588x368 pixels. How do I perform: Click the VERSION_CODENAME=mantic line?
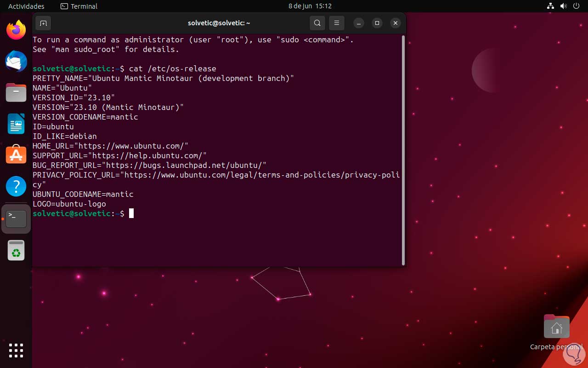coord(85,117)
